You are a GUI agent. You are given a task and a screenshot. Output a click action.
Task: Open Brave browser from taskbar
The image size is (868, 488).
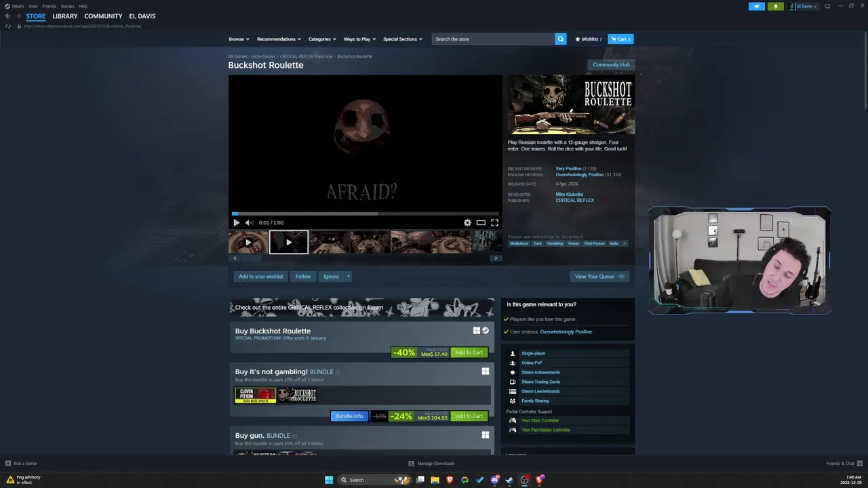coord(450,480)
